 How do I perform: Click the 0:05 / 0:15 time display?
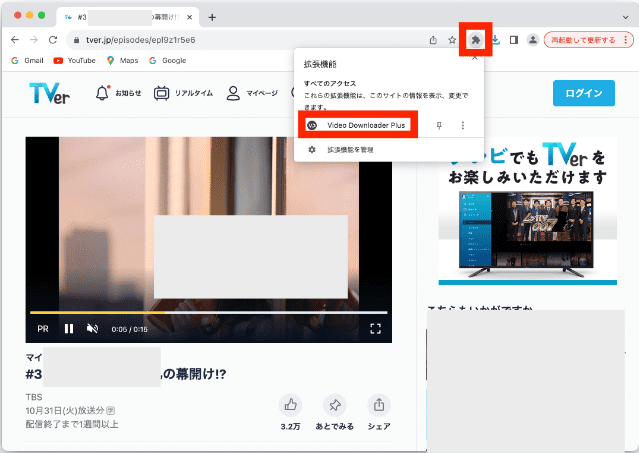coord(130,329)
